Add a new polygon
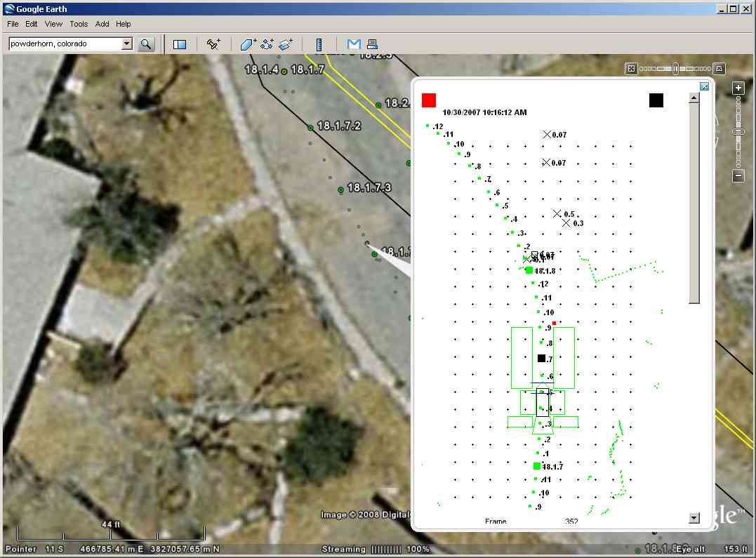756x558 pixels. (248, 44)
